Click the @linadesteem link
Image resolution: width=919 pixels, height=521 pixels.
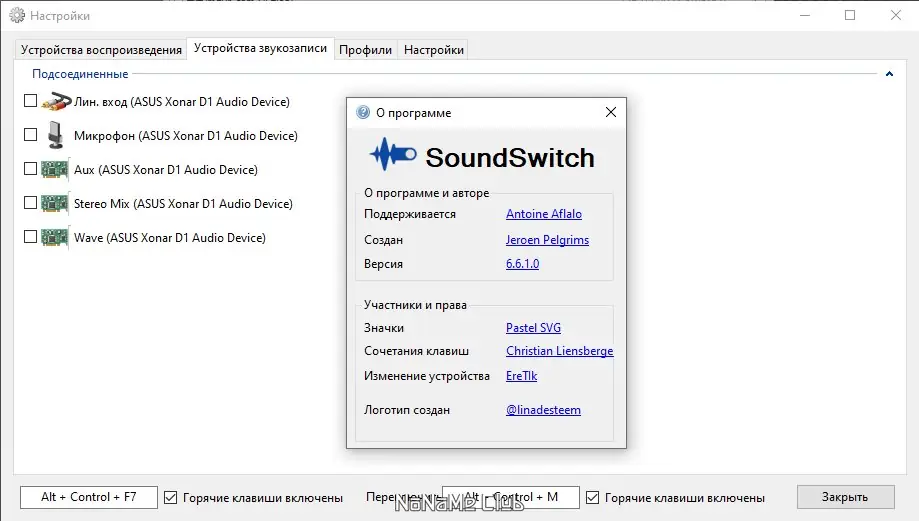click(x=543, y=410)
